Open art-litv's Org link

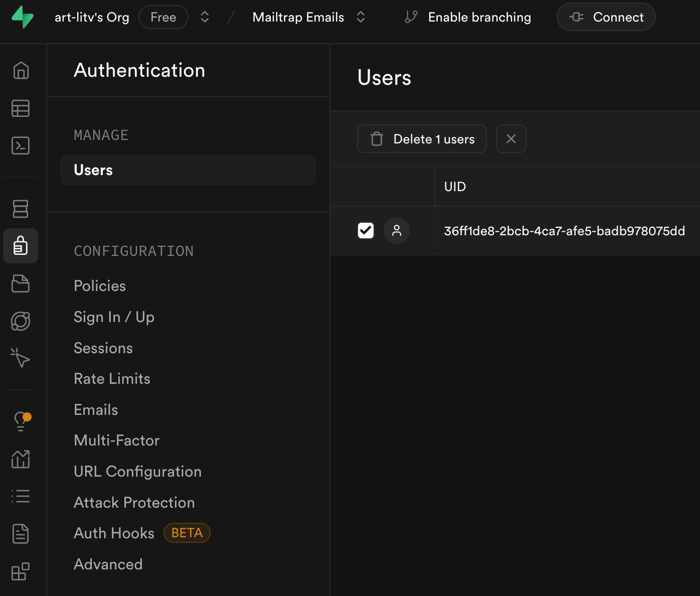[92, 17]
